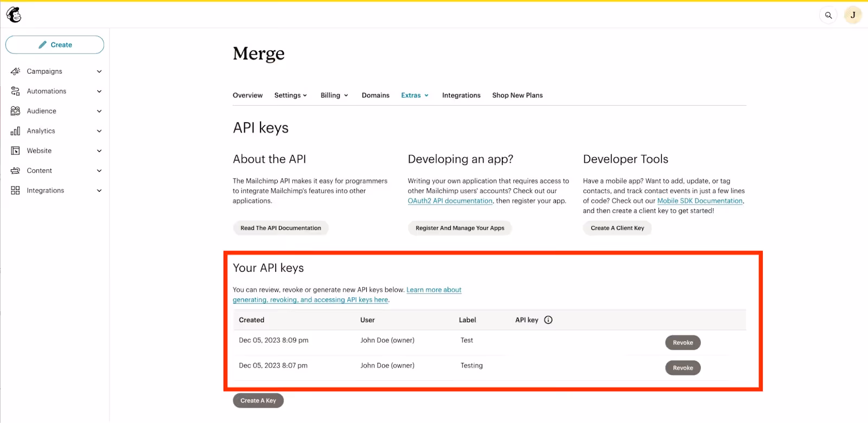Switch to the Overview tab
Image resolution: width=868 pixels, height=423 pixels.
(247, 95)
